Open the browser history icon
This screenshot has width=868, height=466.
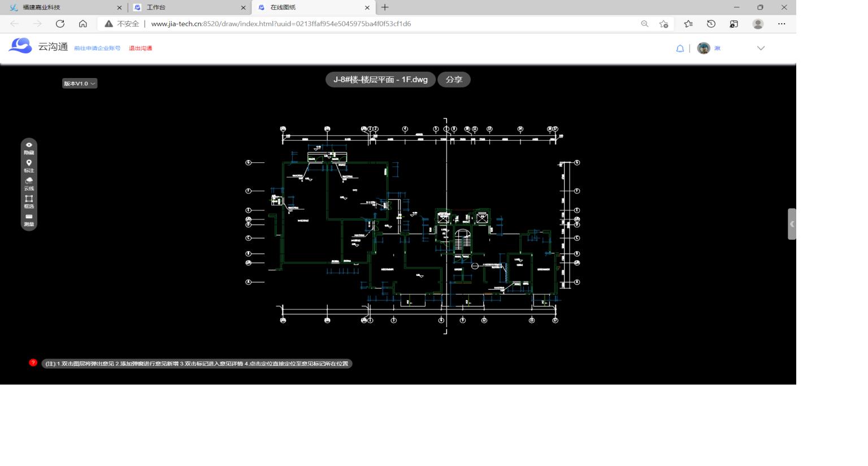(711, 24)
